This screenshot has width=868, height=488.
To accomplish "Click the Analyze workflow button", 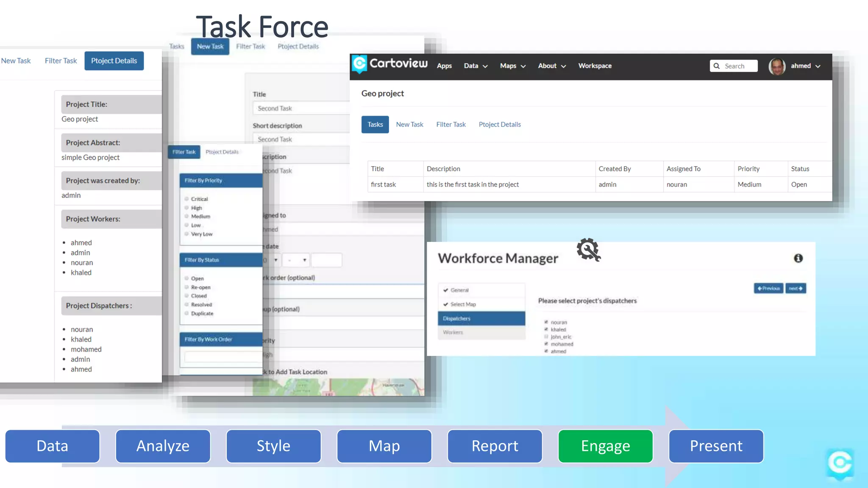I will point(163,446).
